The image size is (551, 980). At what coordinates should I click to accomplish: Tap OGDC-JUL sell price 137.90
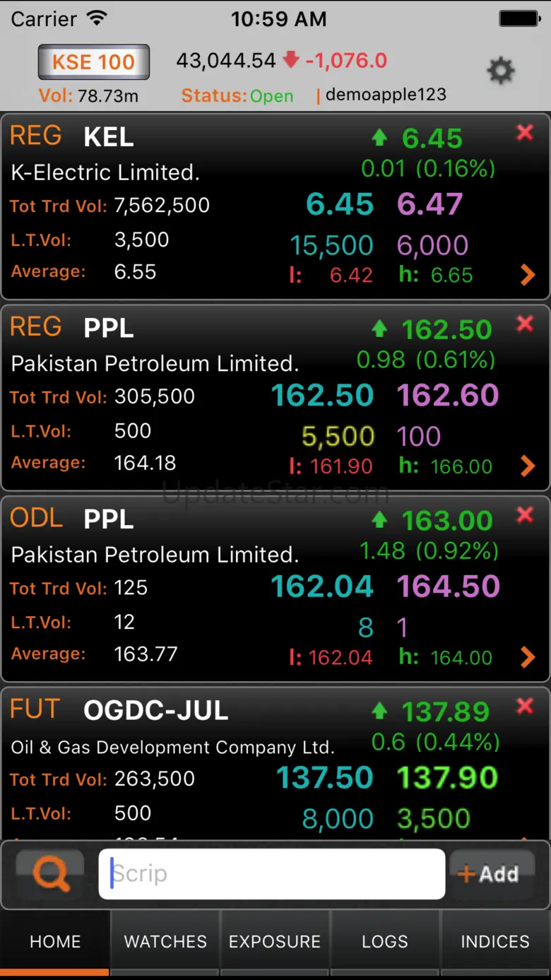coord(447,778)
